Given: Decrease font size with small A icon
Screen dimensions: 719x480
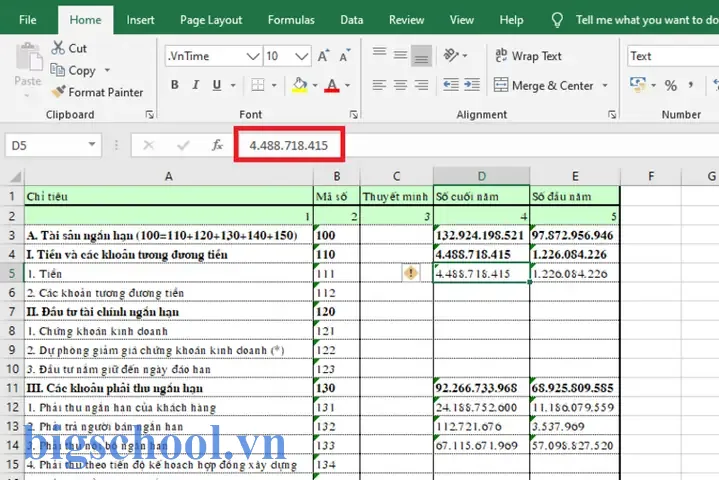Looking at the screenshot, I should point(344,56).
